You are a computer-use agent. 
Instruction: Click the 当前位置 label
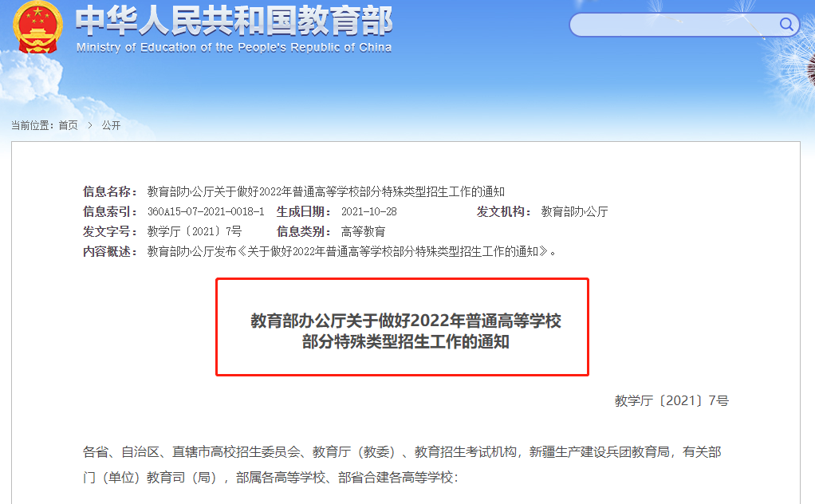click(32, 125)
